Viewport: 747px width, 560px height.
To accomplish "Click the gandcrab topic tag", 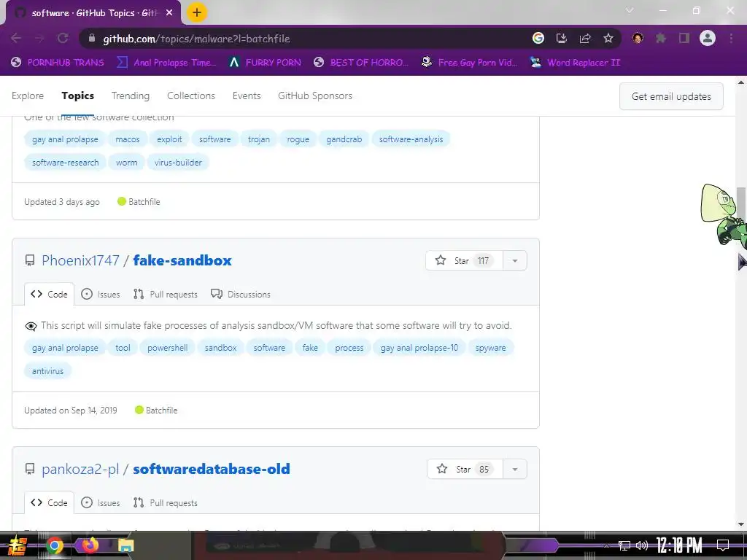I will (344, 139).
